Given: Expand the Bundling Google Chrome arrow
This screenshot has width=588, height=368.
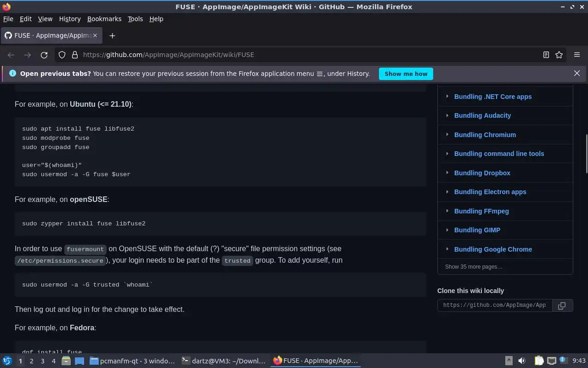Looking at the screenshot, I should [447, 249].
